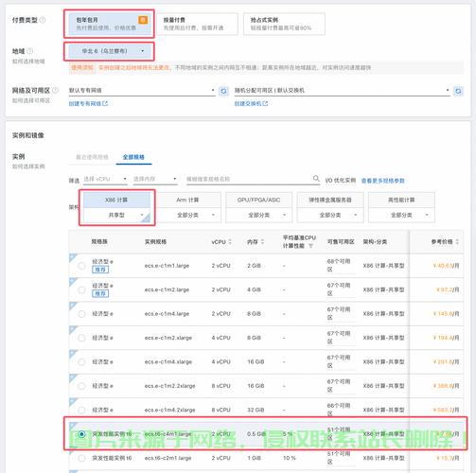The width and height of the screenshot is (476, 473).
Task: Click search magnifier icon in spec filter
Action: [x=316, y=179]
